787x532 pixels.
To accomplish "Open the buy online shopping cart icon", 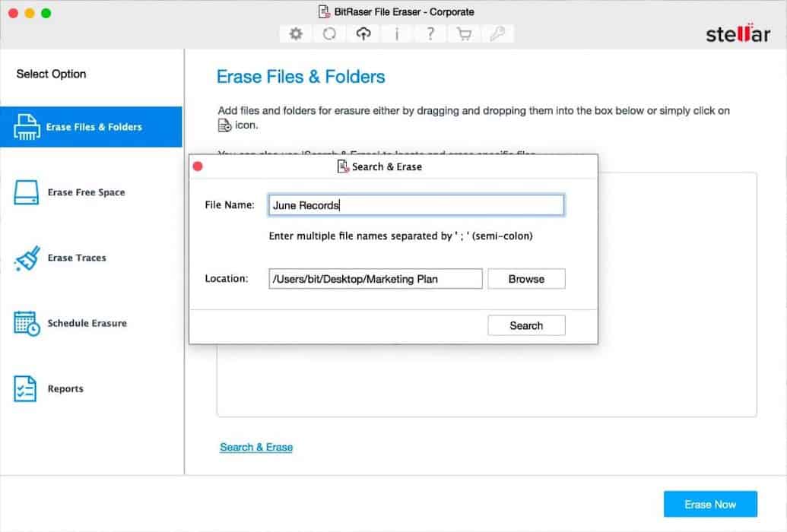I will [x=464, y=33].
